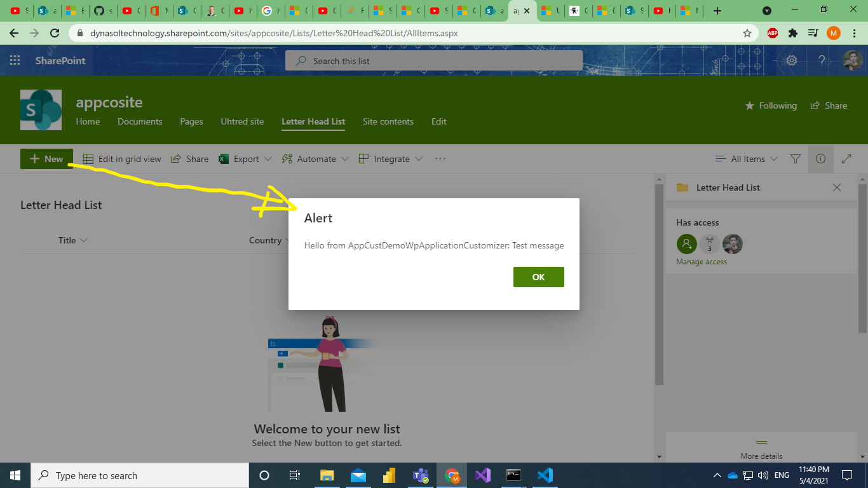Open the volume control in the system tray
Screen dimensions: 868x488
pyautogui.click(x=763, y=475)
